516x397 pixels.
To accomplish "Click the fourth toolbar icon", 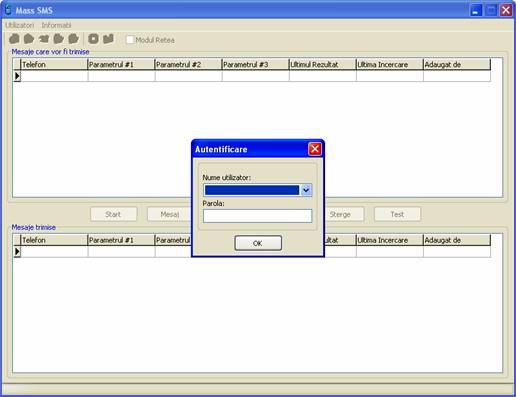I will coord(58,39).
